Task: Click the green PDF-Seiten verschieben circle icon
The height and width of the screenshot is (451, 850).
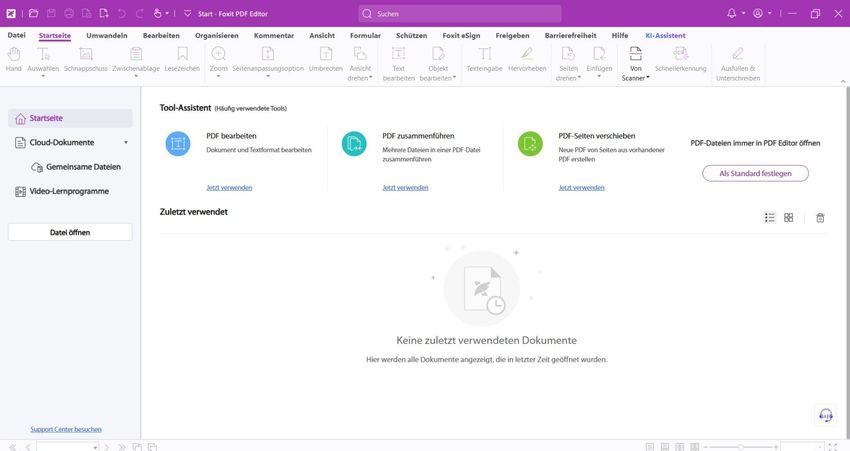Action: (x=530, y=144)
